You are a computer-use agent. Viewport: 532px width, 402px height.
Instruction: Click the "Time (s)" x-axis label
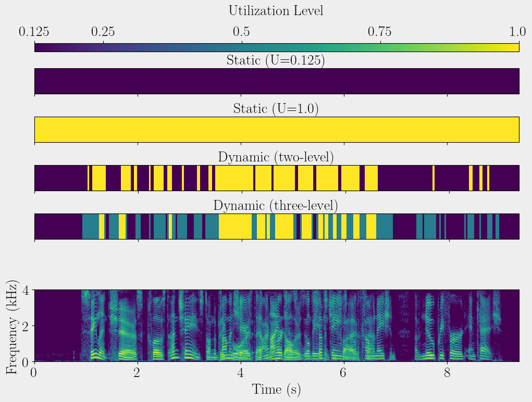276,390
